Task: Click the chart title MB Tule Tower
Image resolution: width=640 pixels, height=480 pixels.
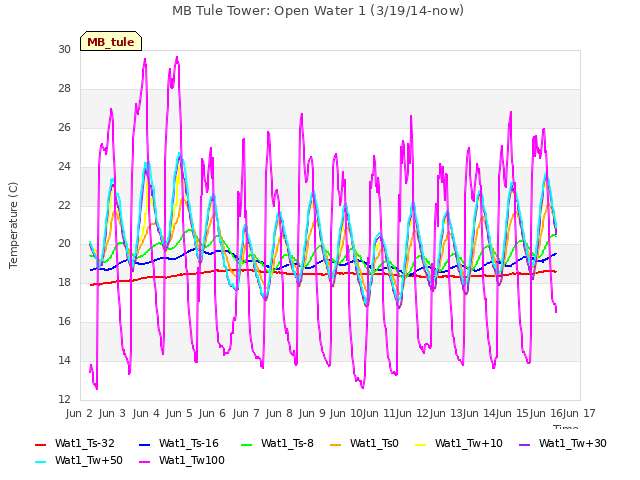Action: click(318, 11)
